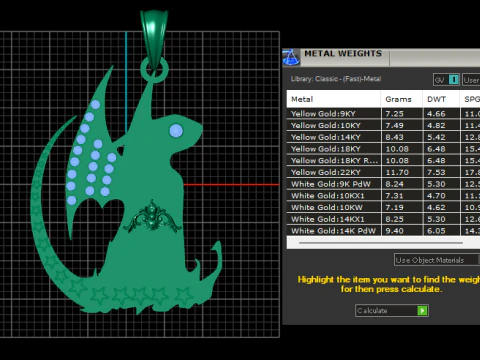Screen dimensions: 480x360
Task: Select the White Gold:14K PdW row
Action: coord(383,231)
